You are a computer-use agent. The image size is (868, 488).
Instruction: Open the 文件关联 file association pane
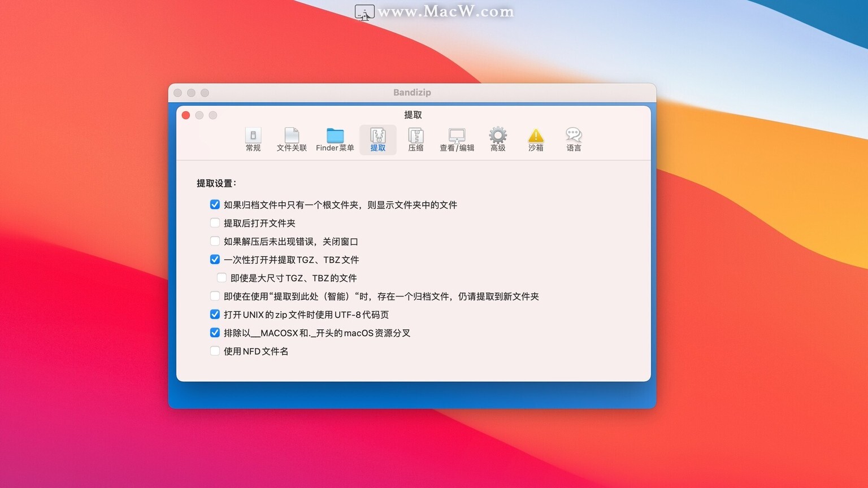[292, 140]
